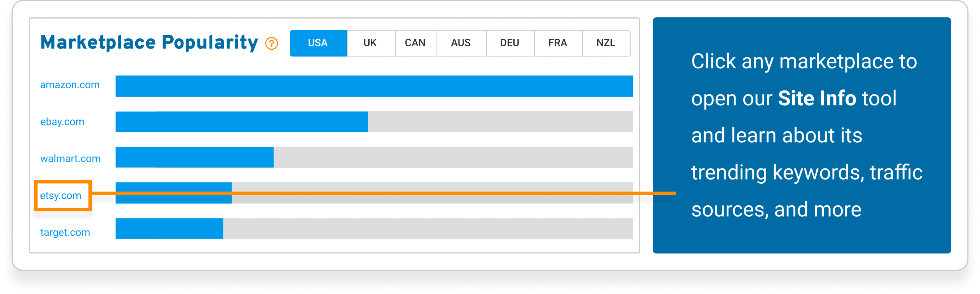This screenshot has width=980, height=294.
Task: Switch to the NZL tab
Action: coord(606,43)
